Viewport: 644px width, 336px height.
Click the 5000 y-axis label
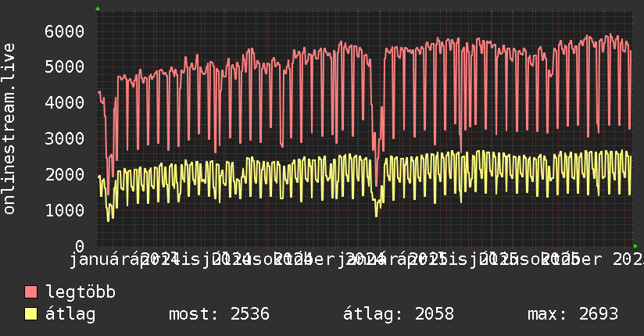65,66
